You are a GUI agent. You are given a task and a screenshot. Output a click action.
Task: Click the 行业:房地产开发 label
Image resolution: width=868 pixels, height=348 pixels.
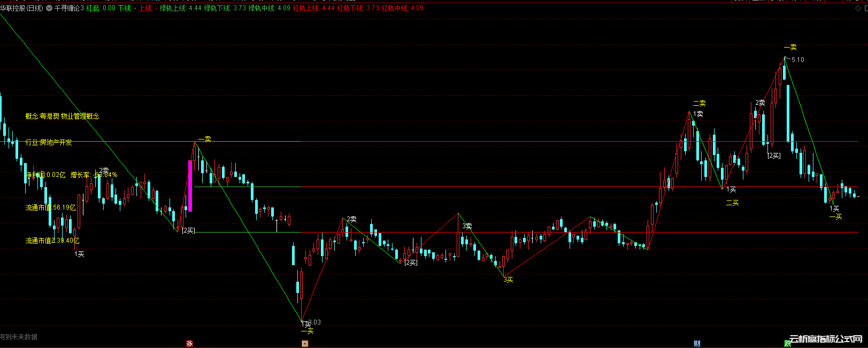coord(49,143)
